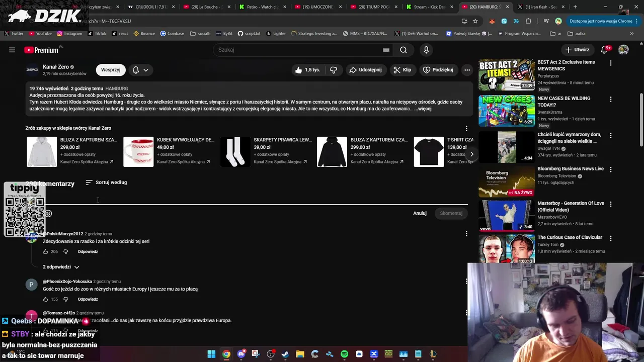
Task: Click the search magnifier button
Action: tap(404, 50)
